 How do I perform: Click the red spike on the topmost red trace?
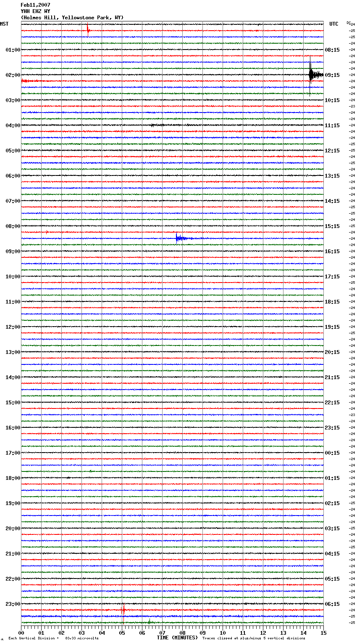tap(88, 29)
